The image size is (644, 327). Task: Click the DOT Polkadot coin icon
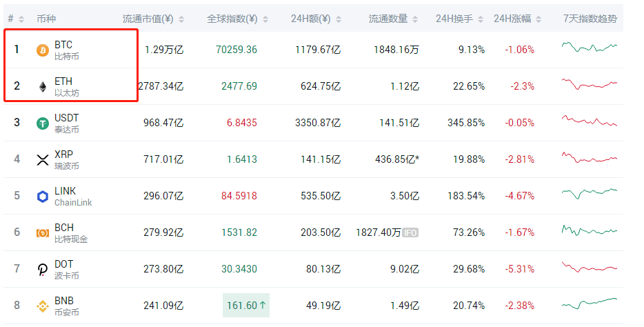(42, 270)
